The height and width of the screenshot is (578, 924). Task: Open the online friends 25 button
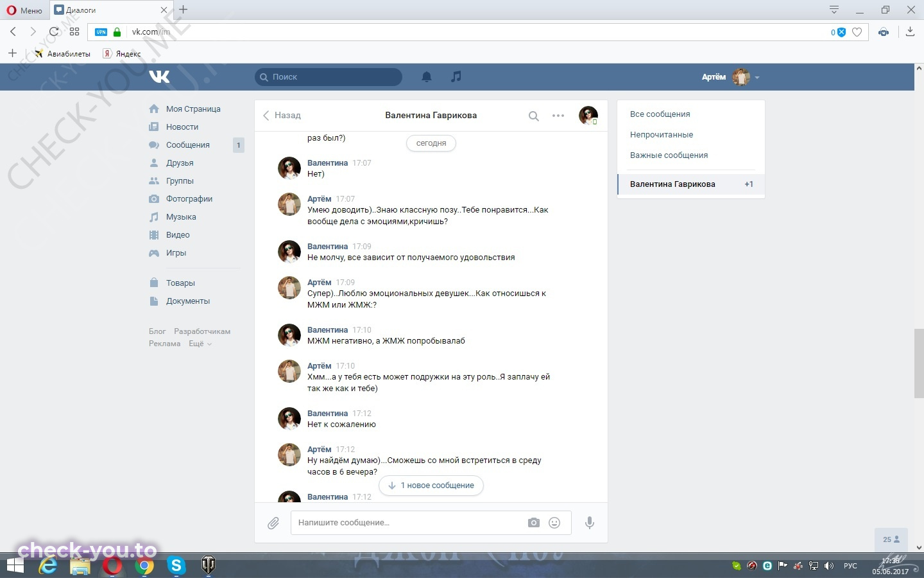click(x=891, y=539)
